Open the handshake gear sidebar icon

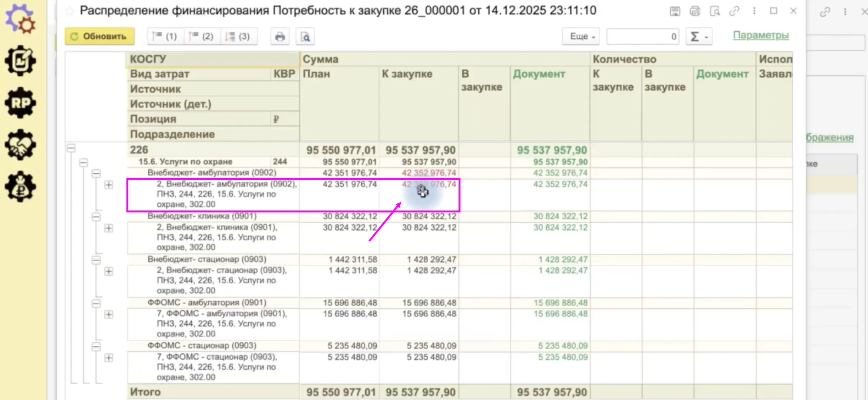pos(21,145)
